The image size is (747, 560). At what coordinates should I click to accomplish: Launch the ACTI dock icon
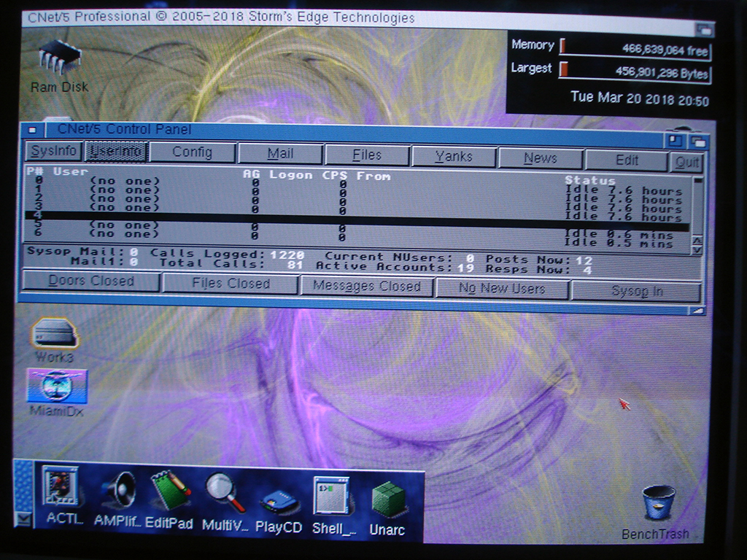click(x=63, y=495)
